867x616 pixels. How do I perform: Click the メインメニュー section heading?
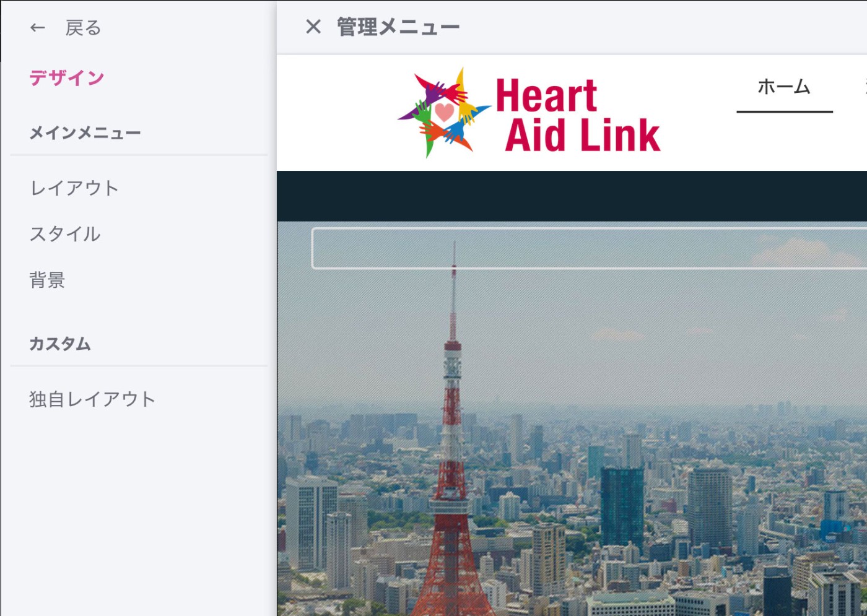[x=85, y=132]
